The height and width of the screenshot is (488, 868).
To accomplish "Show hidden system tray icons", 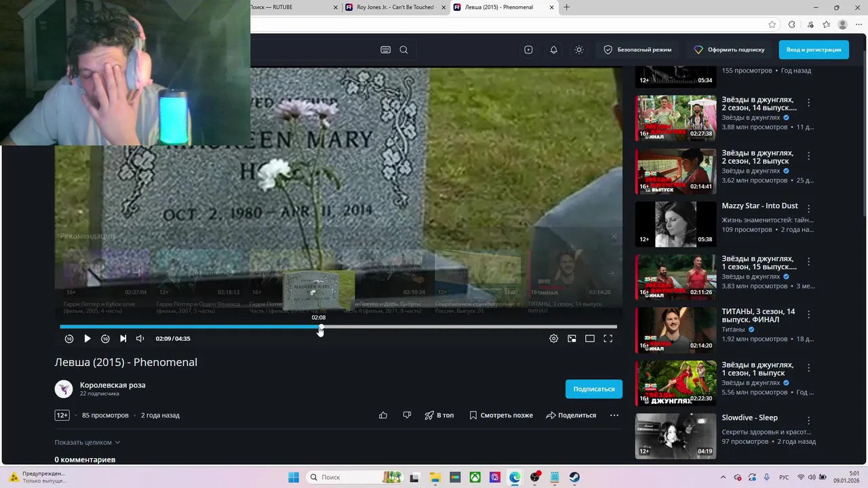I will point(723,477).
